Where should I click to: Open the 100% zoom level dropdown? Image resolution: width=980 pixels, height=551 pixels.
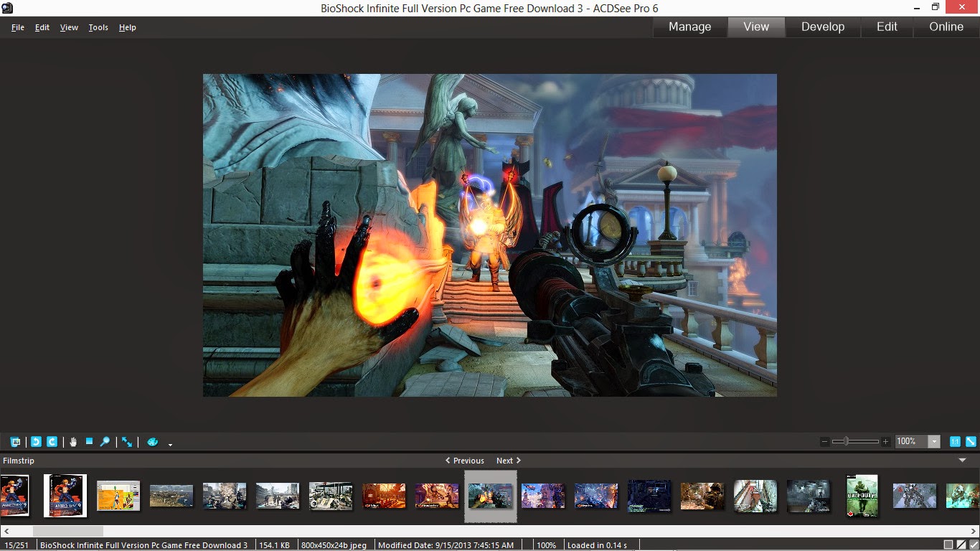tap(934, 442)
